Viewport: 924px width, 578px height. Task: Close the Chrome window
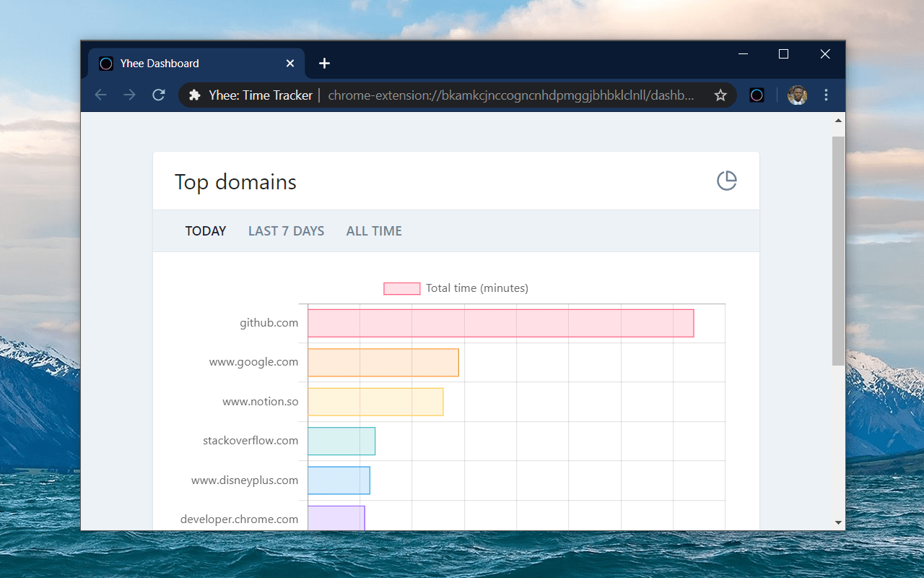click(x=825, y=54)
